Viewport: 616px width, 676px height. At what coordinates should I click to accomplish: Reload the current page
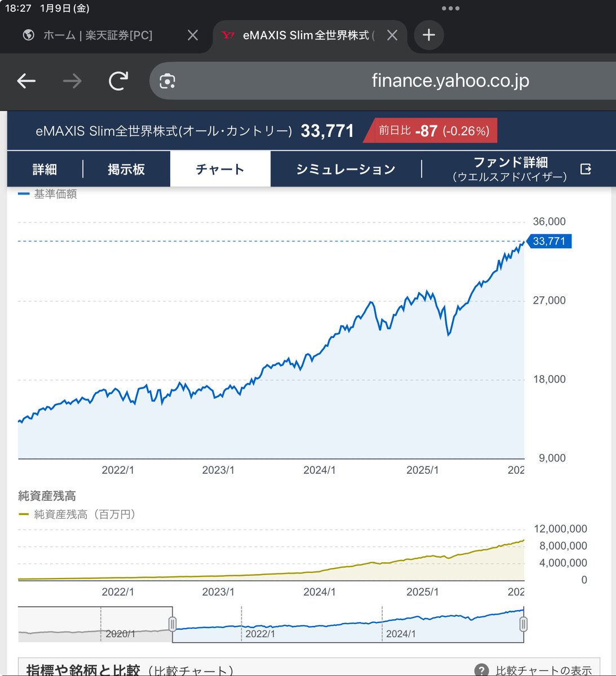click(x=118, y=81)
